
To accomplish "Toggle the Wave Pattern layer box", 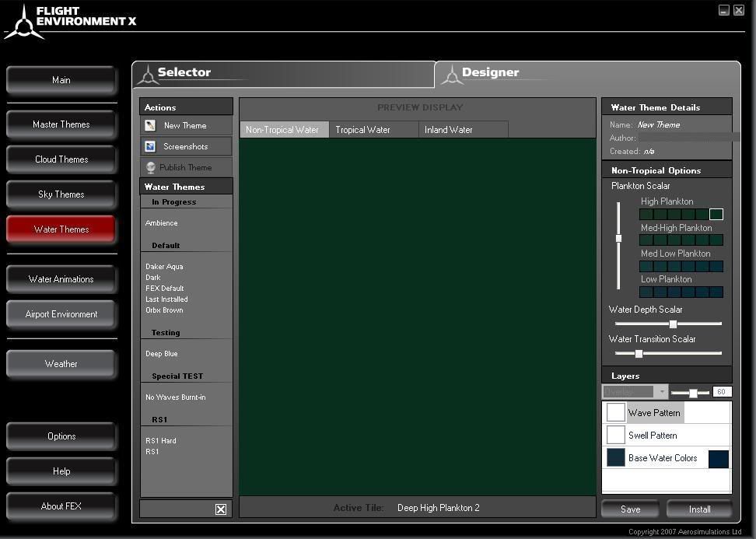I will point(615,413).
